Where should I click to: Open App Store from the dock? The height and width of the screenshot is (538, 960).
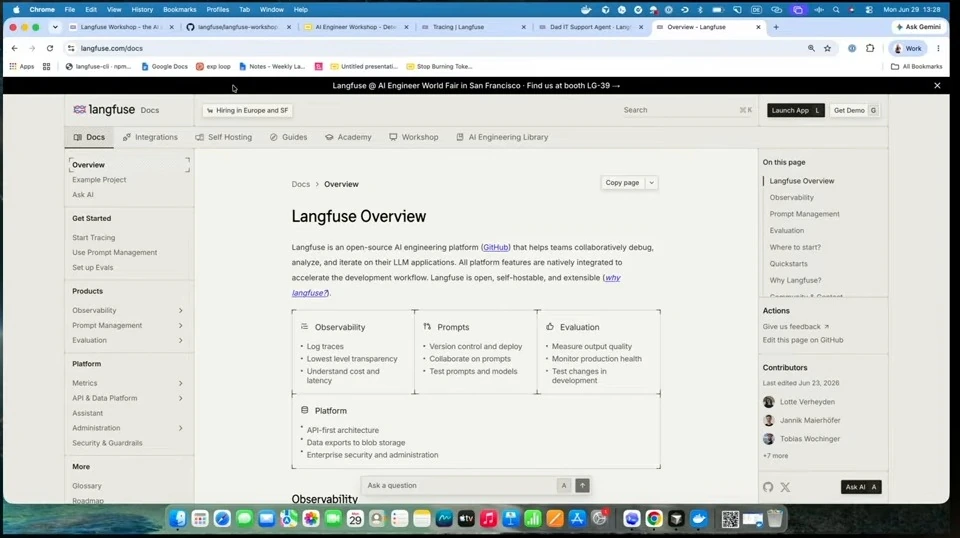coord(577,519)
